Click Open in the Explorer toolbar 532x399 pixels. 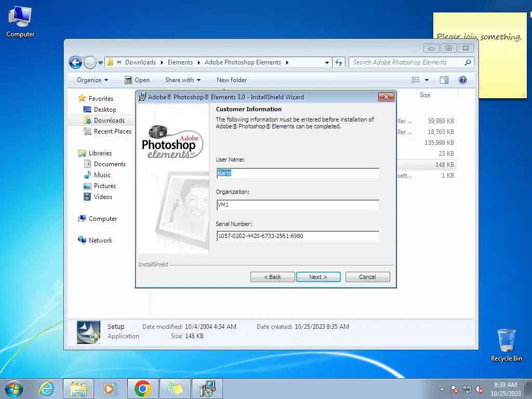pyautogui.click(x=137, y=80)
